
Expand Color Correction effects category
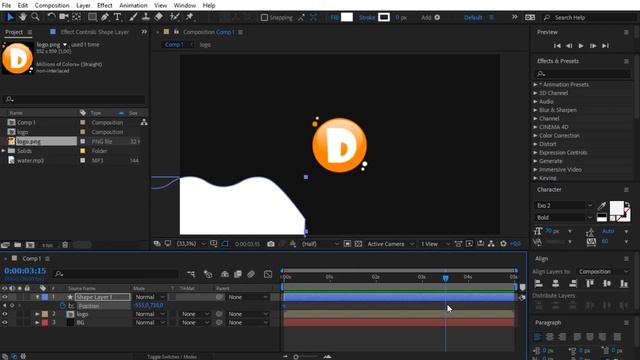coord(536,136)
